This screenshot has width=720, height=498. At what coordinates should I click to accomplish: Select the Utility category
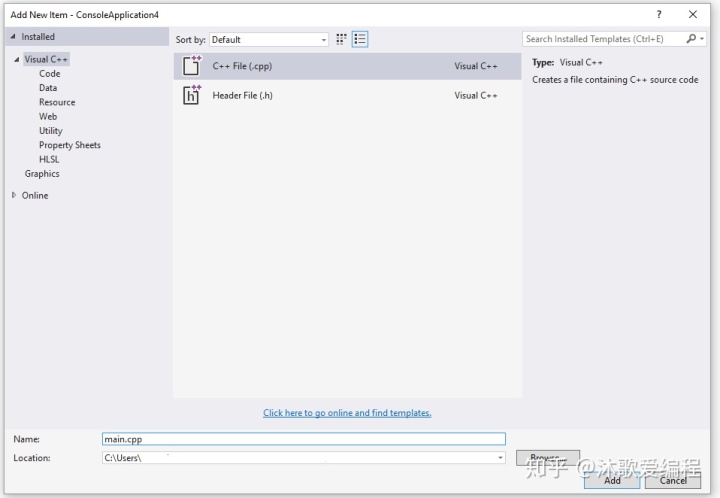(x=51, y=131)
